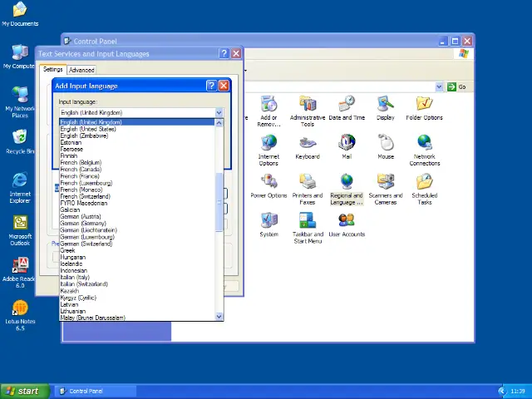This screenshot has width=532, height=399.
Task: Open the Folder Options icon
Action: coord(424,106)
